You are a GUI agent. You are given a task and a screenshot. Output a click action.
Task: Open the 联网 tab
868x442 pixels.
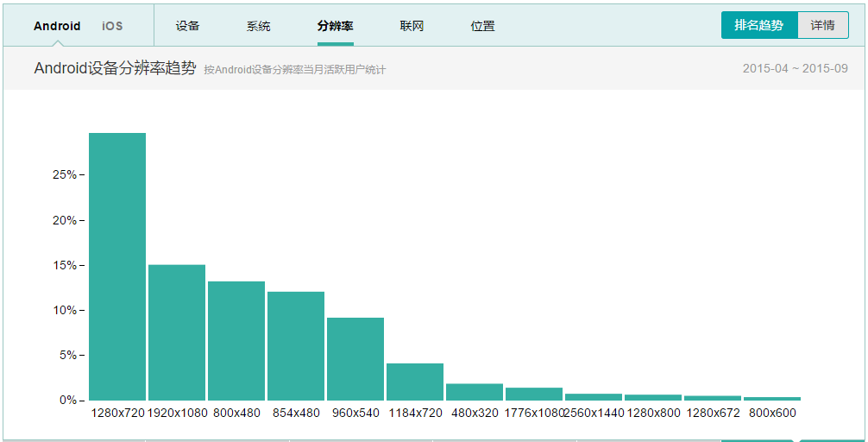tap(412, 26)
